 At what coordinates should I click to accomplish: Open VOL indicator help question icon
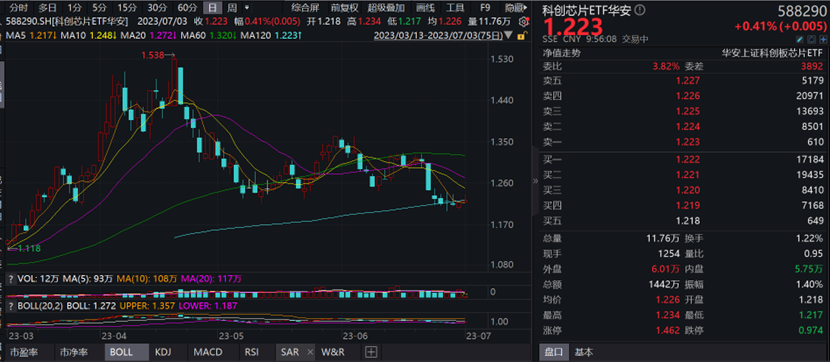pyautogui.click(x=10, y=278)
